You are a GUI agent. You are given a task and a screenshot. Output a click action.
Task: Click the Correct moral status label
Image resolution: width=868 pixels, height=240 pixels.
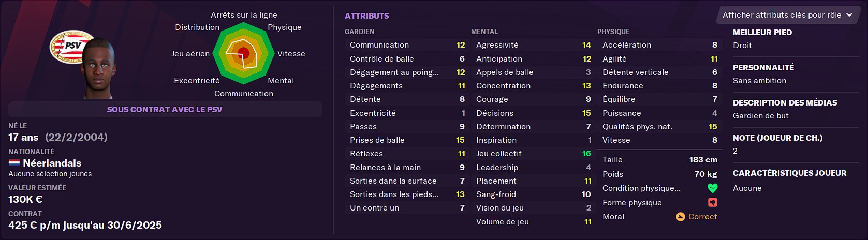tap(702, 217)
